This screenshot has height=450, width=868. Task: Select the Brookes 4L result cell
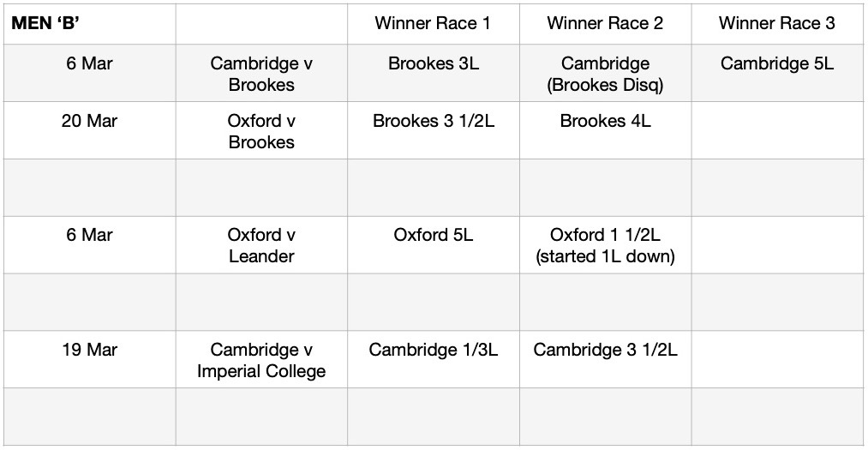(x=605, y=121)
